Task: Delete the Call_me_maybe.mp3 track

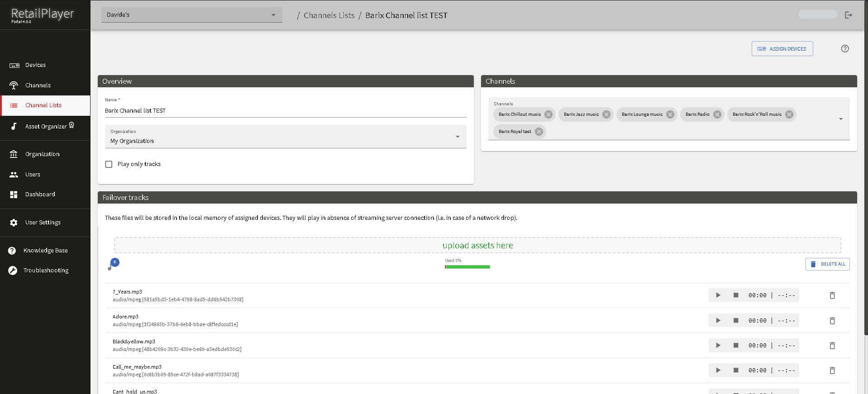Action: point(832,370)
